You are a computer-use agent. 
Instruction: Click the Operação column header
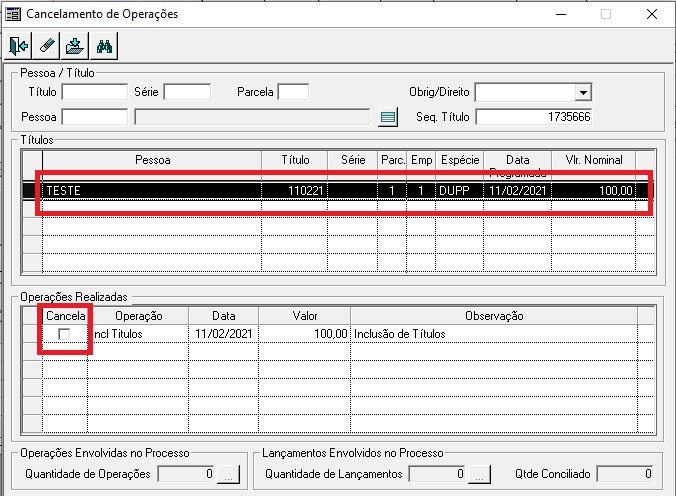(x=138, y=316)
